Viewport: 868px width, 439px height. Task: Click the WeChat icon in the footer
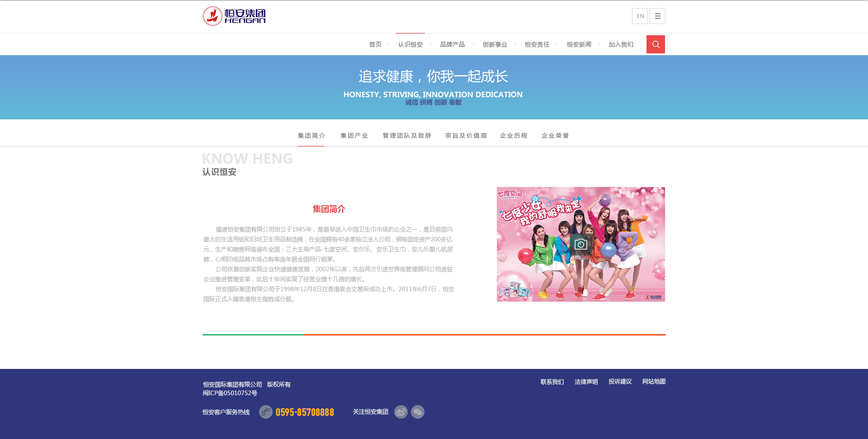[418, 412]
